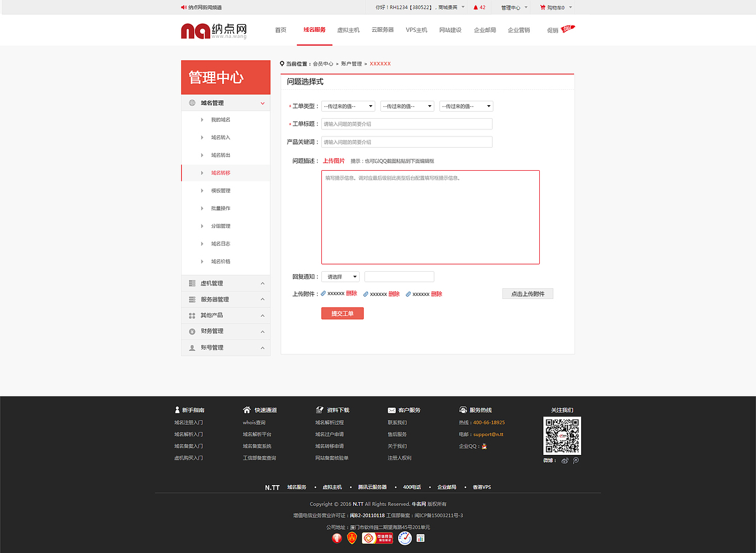Click the 400-66-18925 hotline number

click(x=489, y=422)
